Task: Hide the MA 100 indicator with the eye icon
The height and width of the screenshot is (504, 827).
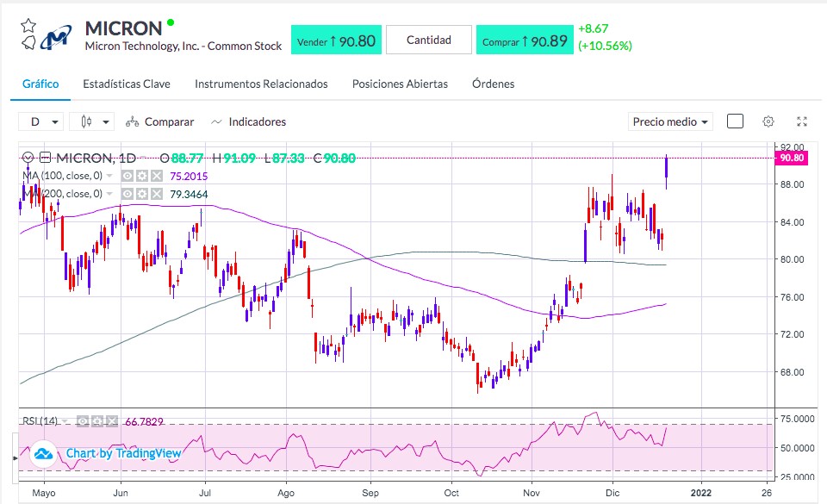Action: tap(127, 176)
